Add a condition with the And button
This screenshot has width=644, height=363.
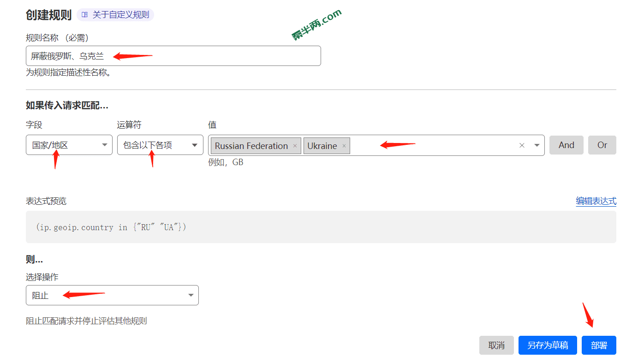(x=566, y=145)
